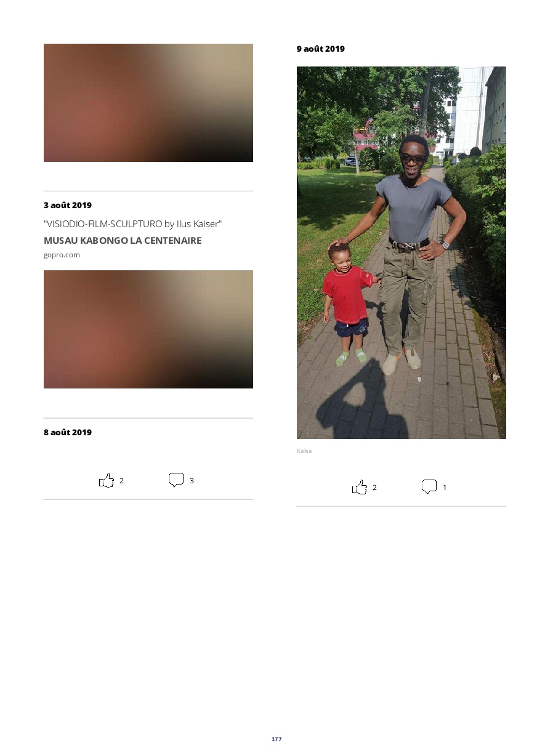553x756 pixels.
Task: Click the like thumbs-up icon under 8 août 2019
Action: [107, 480]
